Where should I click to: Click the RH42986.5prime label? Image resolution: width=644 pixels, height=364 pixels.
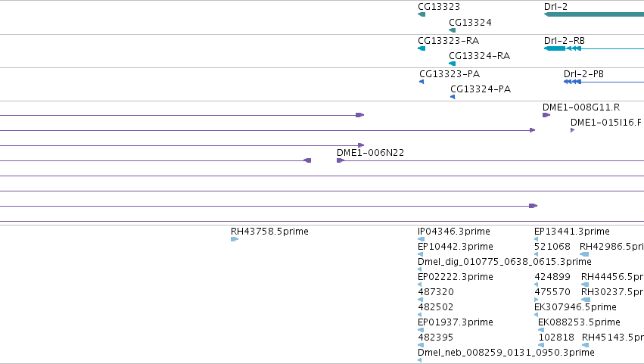coord(611,247)
